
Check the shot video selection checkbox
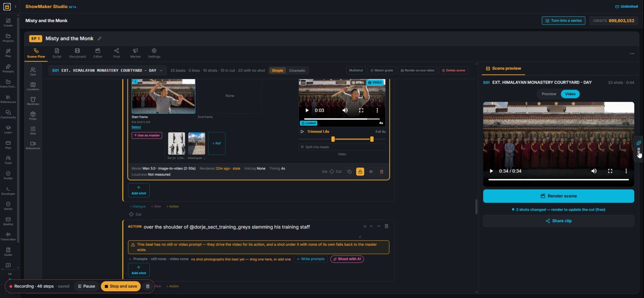pos(303,83)
